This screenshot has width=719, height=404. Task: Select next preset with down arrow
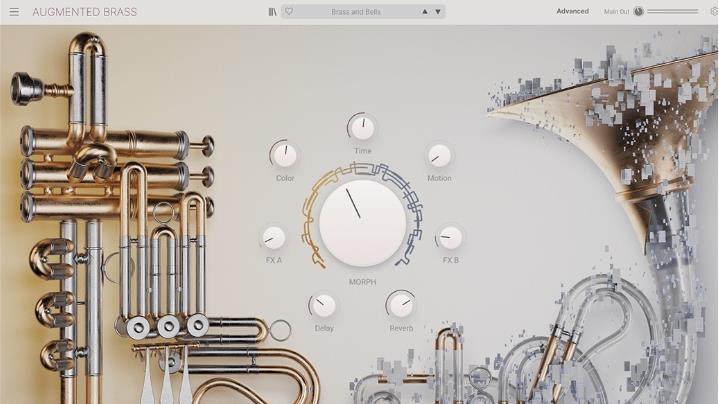pyautogui.click(x=438, y=12)
